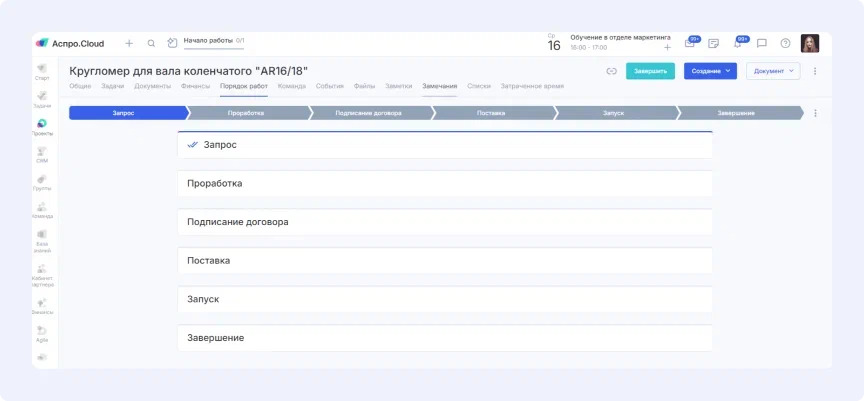Image resolution: width=864 pixels, height=401 pixels.
Task: Click the icon left of Начало работы
Action: tap(172, 44)
